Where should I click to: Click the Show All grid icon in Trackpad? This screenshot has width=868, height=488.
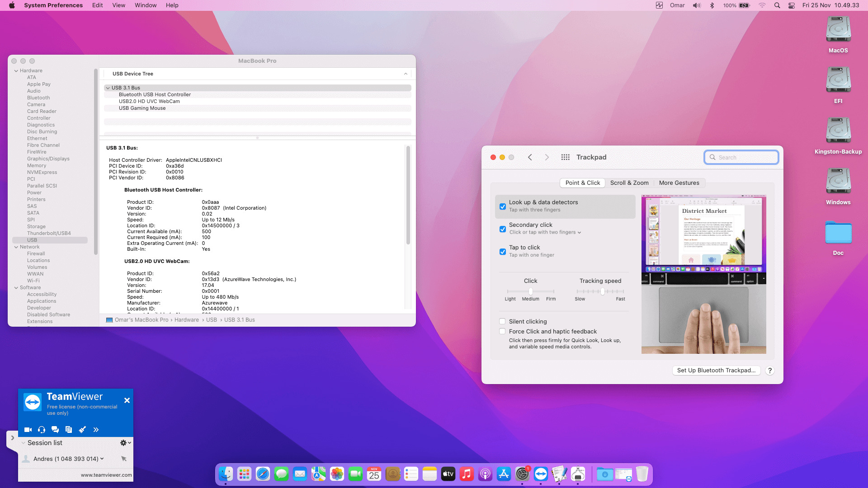565,157
